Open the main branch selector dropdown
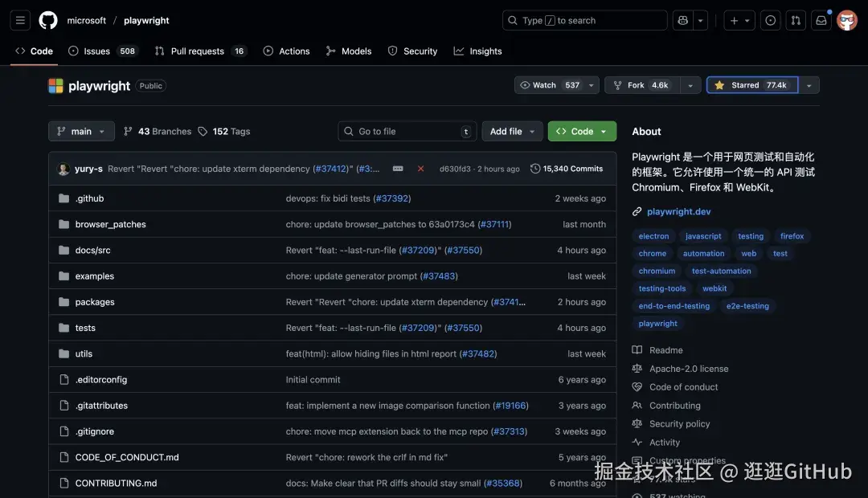The image size is (868, 498). point(81,131)
